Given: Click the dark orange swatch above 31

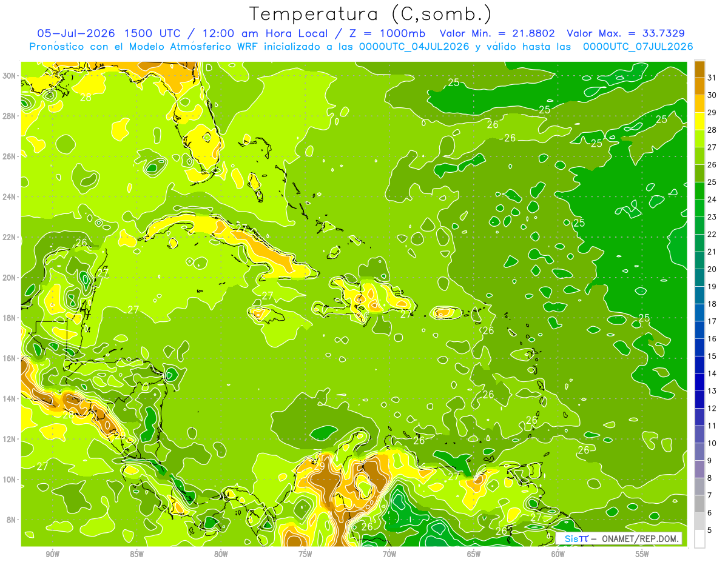Looking at the screenshot, I should coord(699,69).
